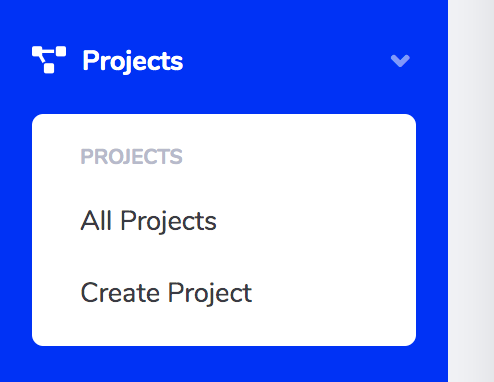Choose the All Projects submenu entry

pos(148,221)
